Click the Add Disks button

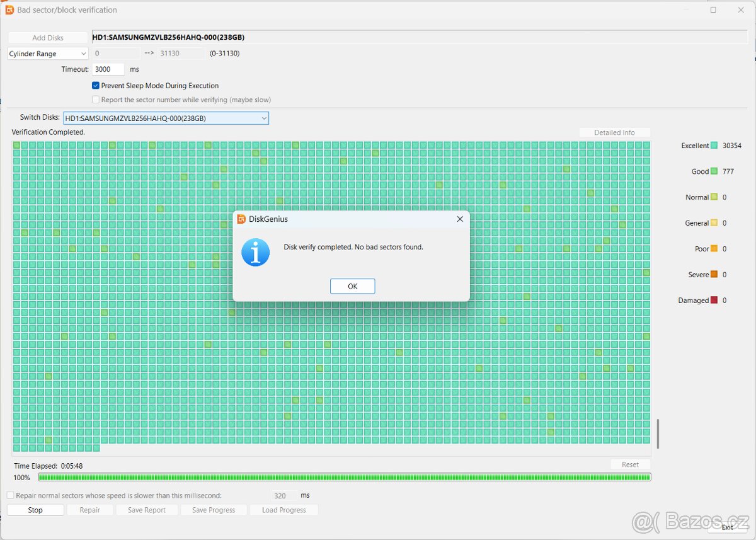coord(48,38)
